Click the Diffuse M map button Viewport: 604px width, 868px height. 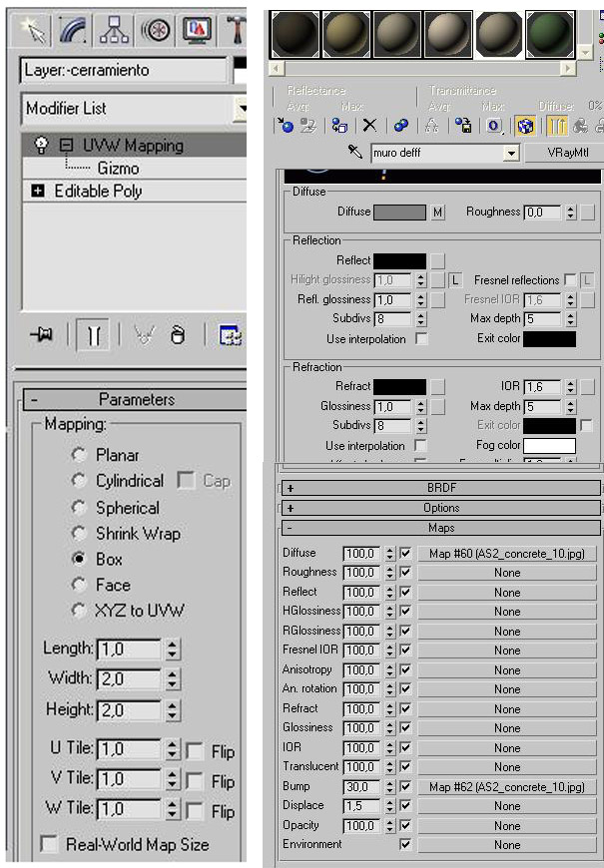pos(437,213)
